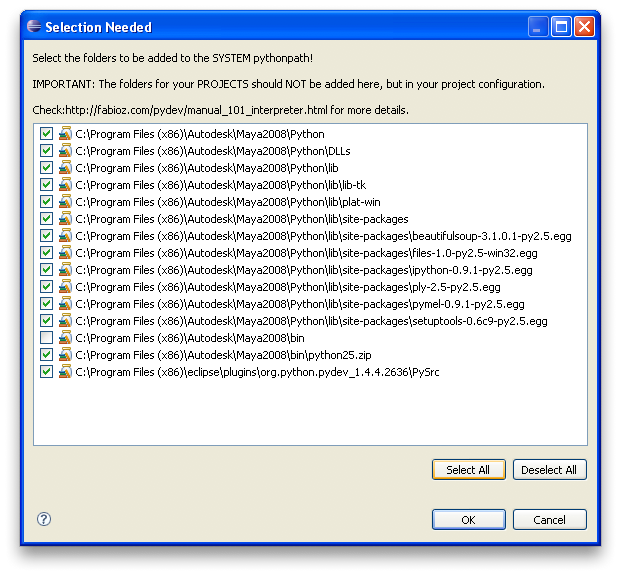
Task: Toggle the ipython-0.9.1 egg checkbox
Action: (46, 270)
